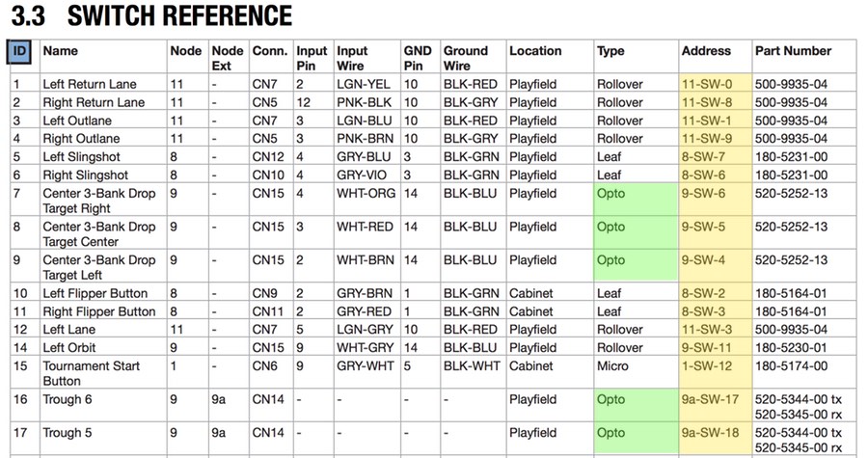Click the Part Number column header
The width and height of the screenshot is (868, 458).
793,51
